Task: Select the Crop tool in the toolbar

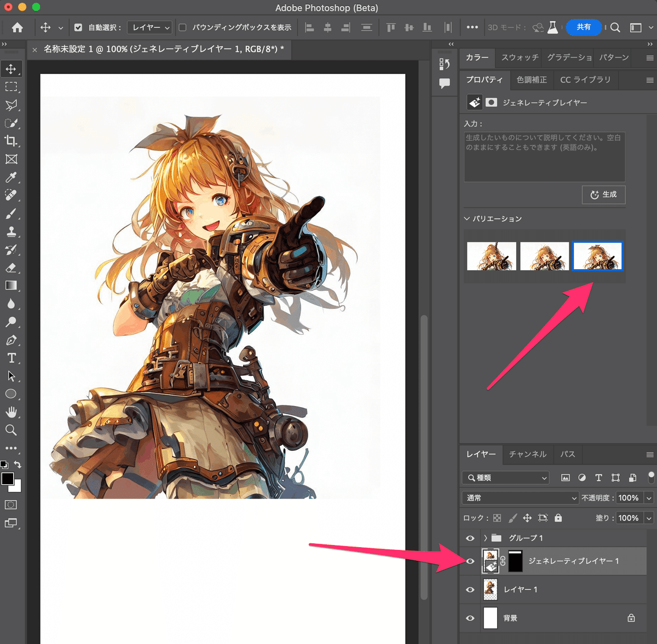Action: pyautogui.click(x=12, y=141)
